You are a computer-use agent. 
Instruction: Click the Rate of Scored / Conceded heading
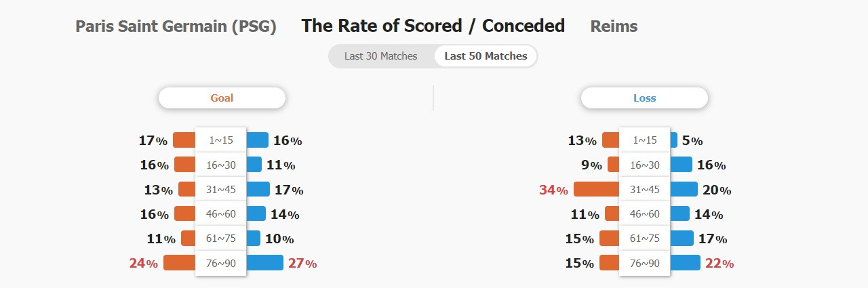[433, 26]
